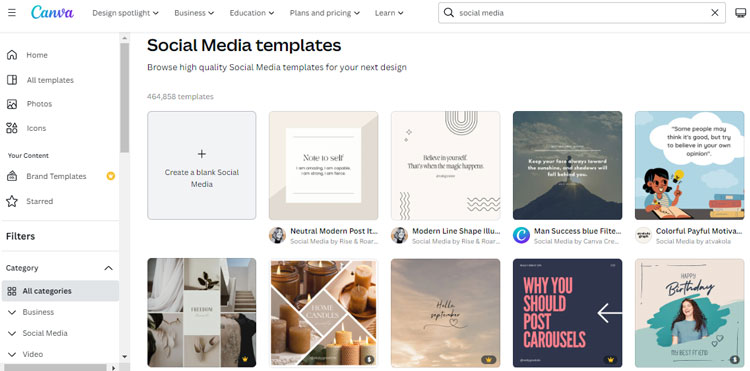750x371 pixels.
Task: Expand the Video category filter
Action: pyautogui.click(x=12, y=354)
